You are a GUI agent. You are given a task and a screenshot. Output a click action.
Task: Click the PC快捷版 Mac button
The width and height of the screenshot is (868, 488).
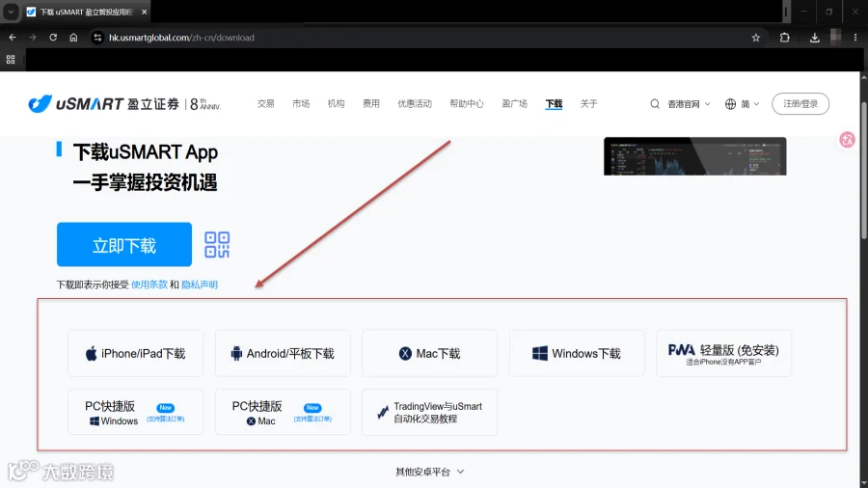pyautogui.click(x=283, y=412)
